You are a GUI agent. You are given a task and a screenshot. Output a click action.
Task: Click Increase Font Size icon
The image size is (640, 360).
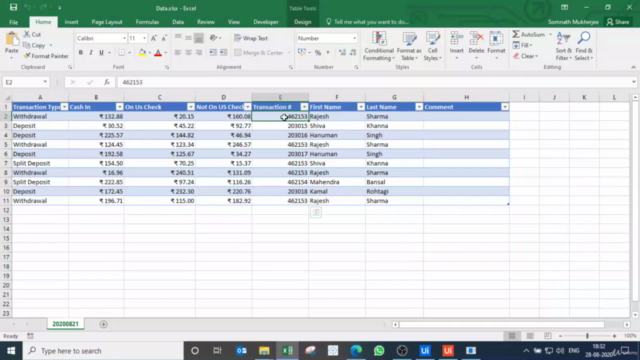pyautogui.click(x=153, y=38)
